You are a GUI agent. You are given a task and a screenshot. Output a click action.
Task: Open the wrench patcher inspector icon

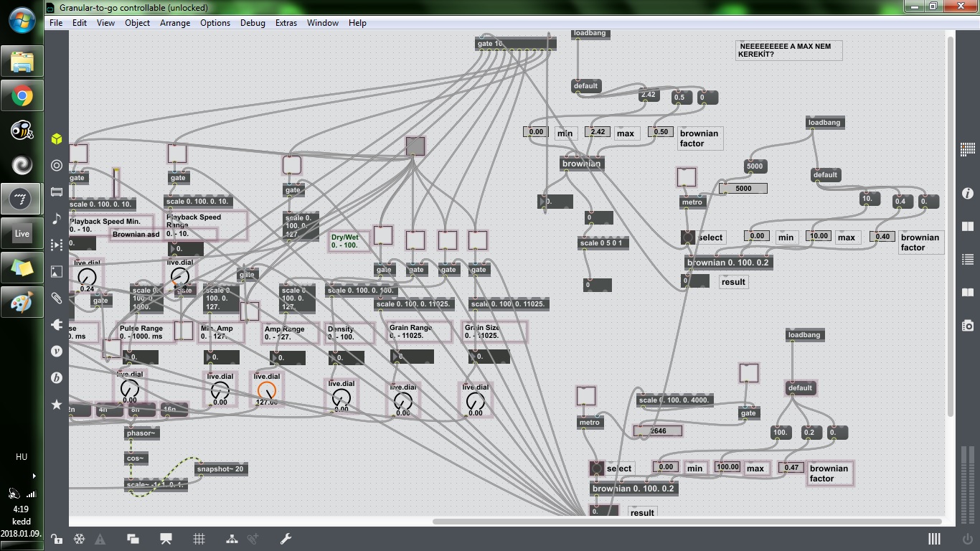(285, 539)
